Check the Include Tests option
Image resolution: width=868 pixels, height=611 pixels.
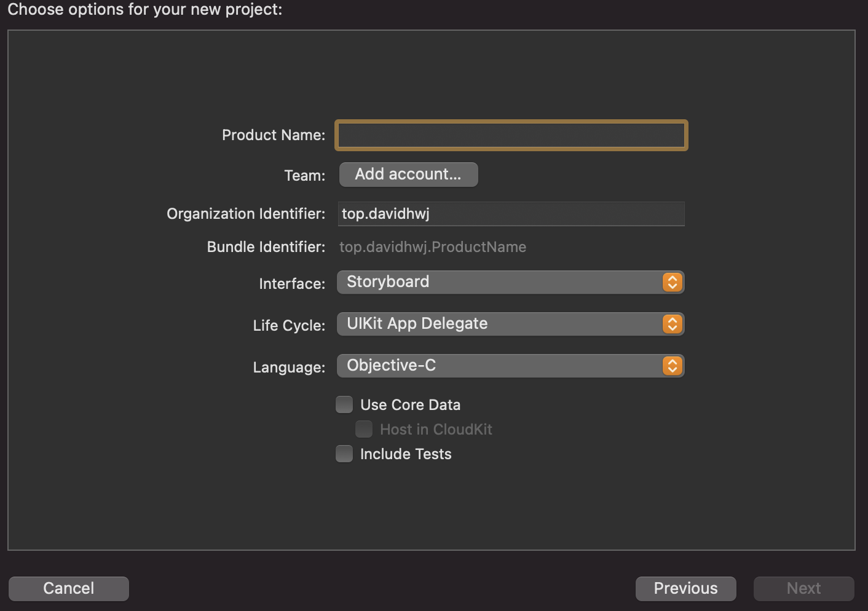coord(344,454)
